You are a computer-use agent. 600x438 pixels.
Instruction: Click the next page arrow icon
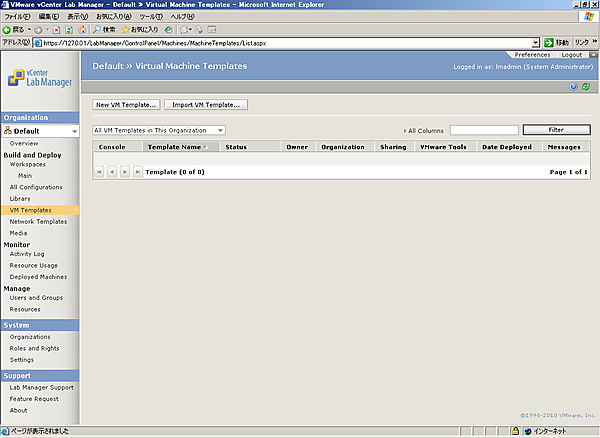(x=125, y=172)
